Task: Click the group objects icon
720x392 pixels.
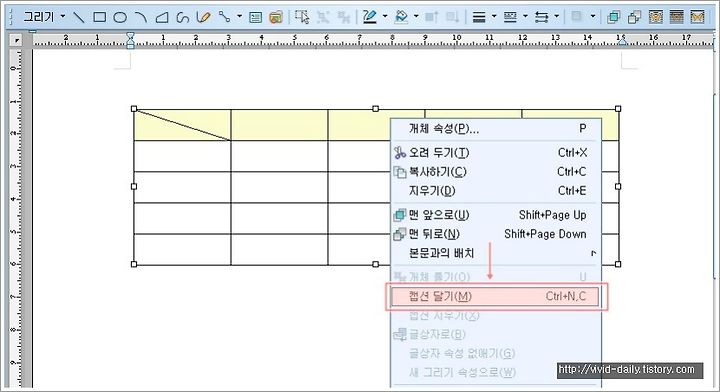Action: coord(323,17)
